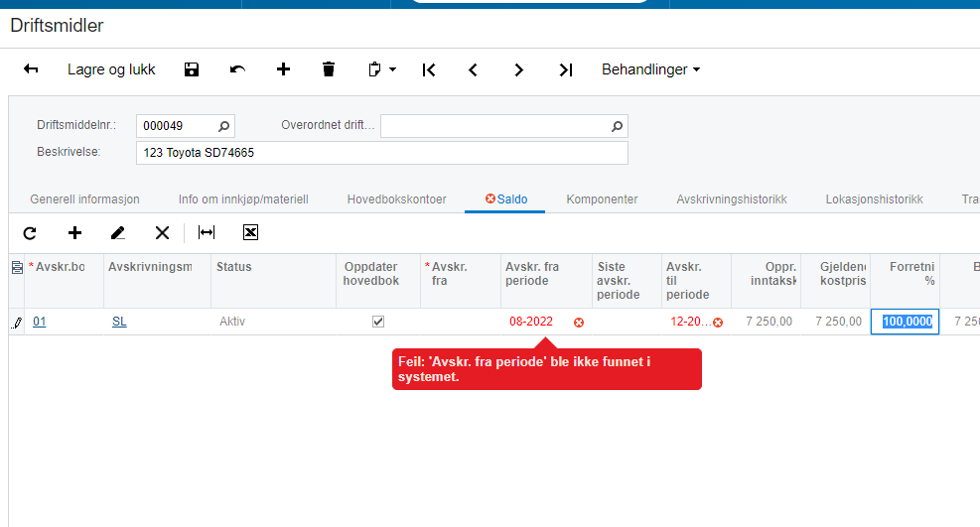Save with the floppy disk icon
The height and width of the screenshot is (527, 980).
tap(192, 69)
